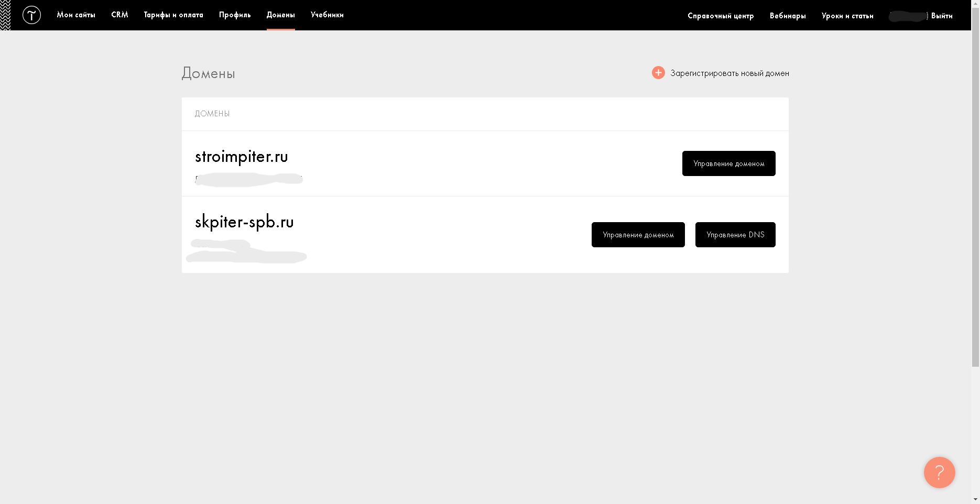Click Зарегистрировать новый домен link
This screenshot has height=504, width=980.
click(x=729, y=73)
